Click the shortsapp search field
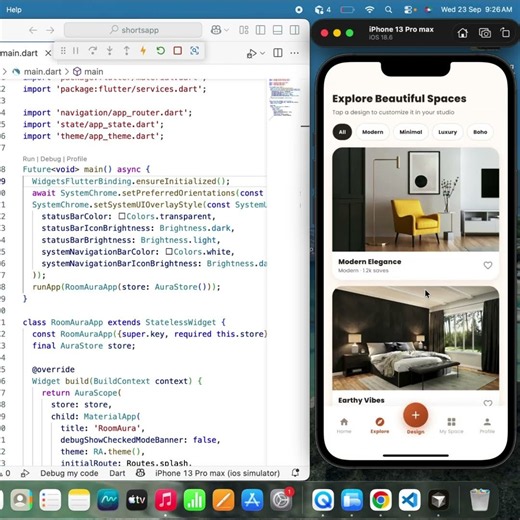 (133, 30)
